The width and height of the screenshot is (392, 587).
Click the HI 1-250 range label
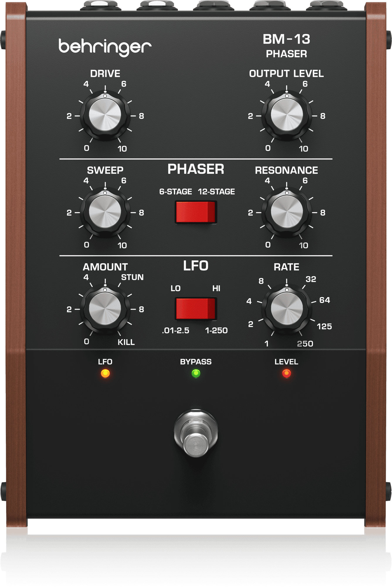[216, 330]
